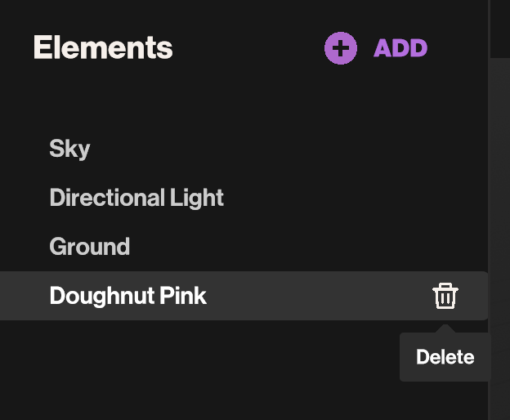
Task: Click the purple ADD text button
Action: 400,48
